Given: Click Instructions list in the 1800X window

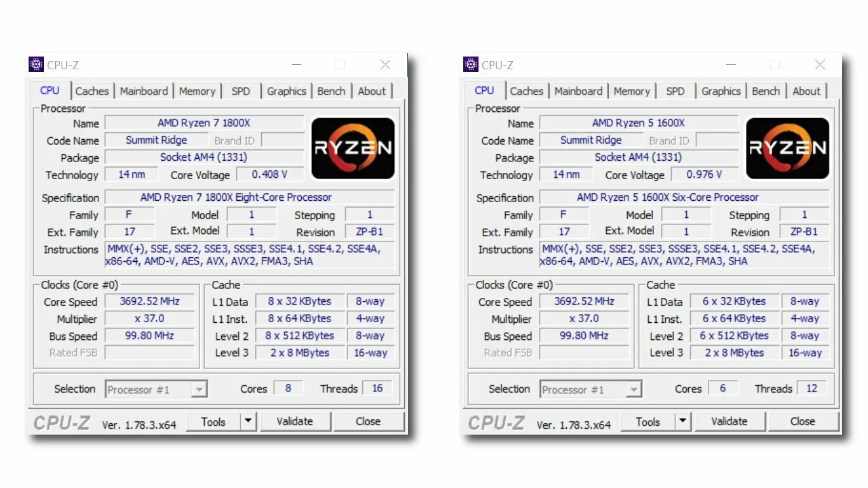Looking at the screenshot, I should pyautogui.click(x=250, y=255).
